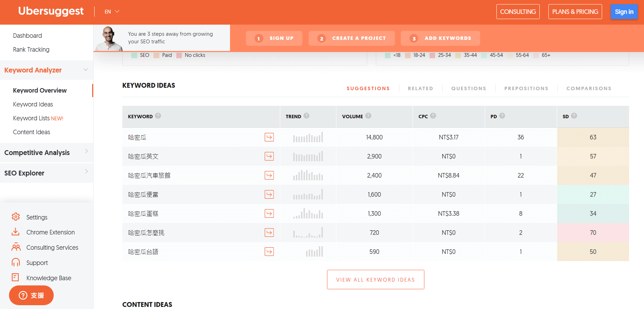644x309 pixels.
Task: Toggle the Paid legend swatch
Action: pos(156,55)
